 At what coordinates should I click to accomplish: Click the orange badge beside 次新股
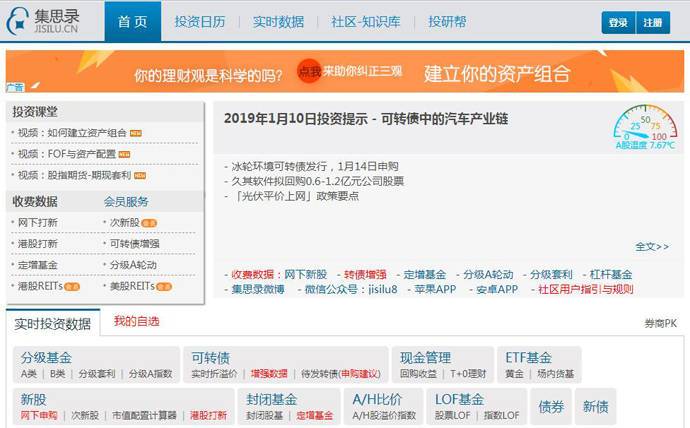[x=149, y=223]
